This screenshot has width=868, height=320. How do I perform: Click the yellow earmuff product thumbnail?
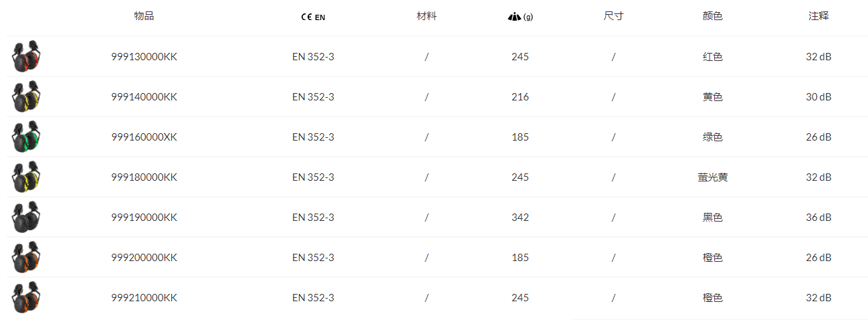click(27, 97)
